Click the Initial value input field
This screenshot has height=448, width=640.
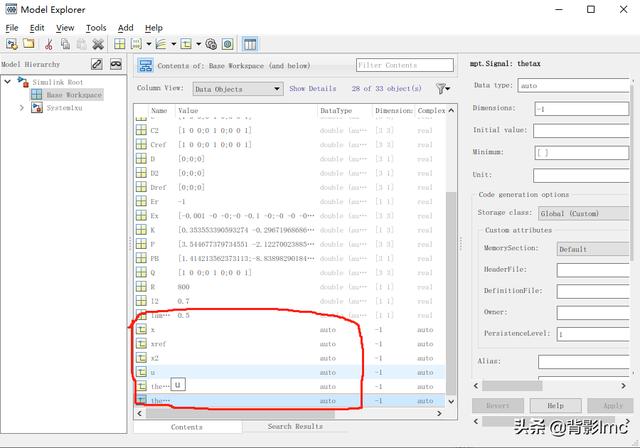tap(581, 131)
